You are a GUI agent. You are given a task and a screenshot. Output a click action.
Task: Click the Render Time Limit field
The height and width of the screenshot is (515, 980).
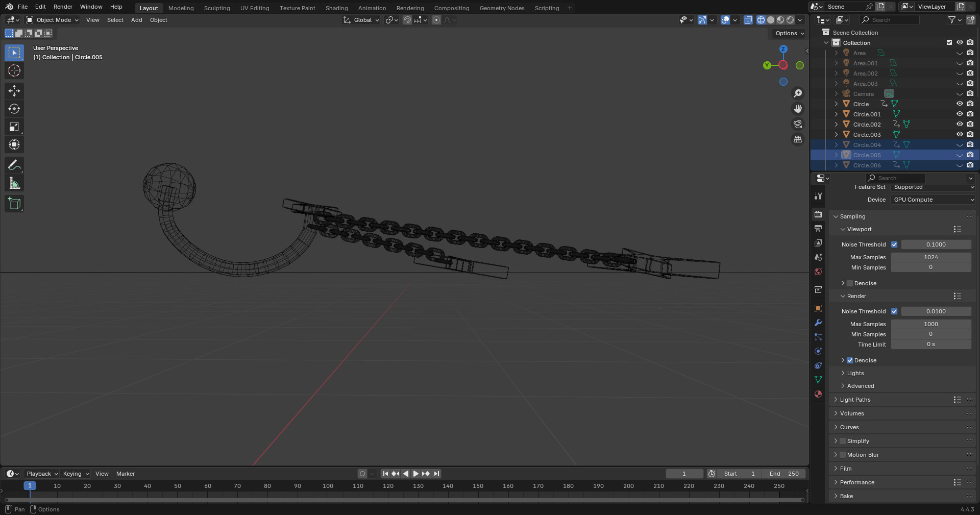point(931,345)
